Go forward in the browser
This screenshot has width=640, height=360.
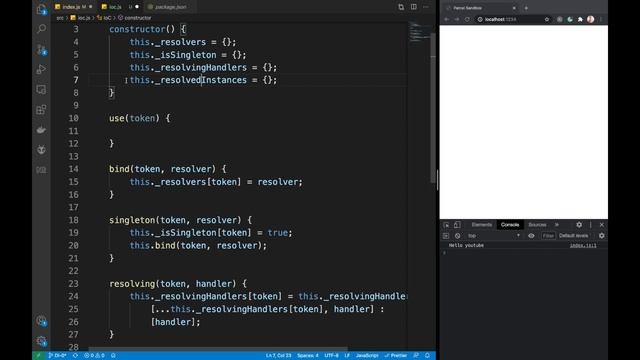tap(457, 19)
